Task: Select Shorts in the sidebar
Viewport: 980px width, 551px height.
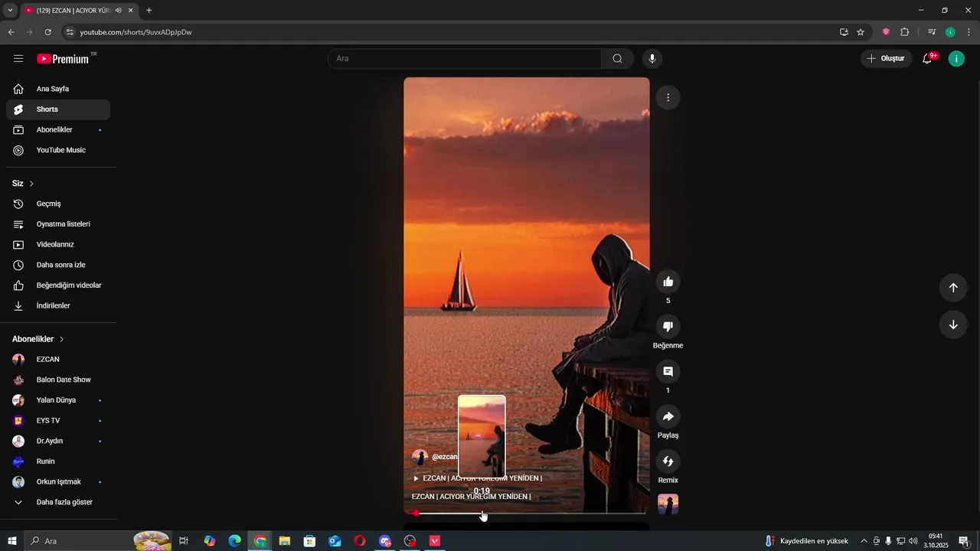Action: click(x=58, y=109)
